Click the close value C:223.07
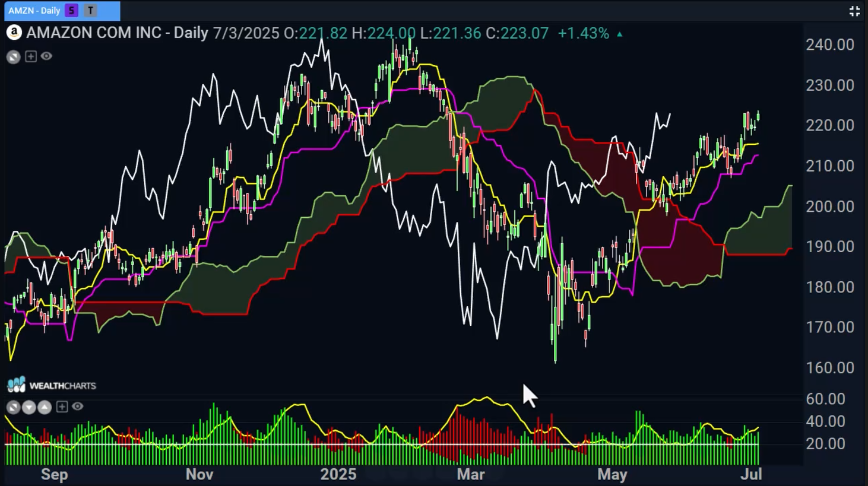Screen dimensions: 868x486 (517, 33)
